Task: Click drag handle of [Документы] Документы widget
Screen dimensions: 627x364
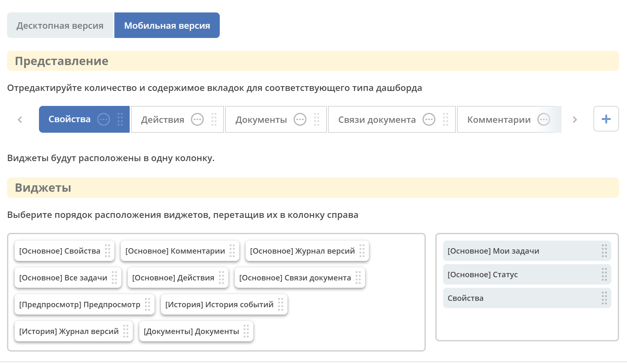Action: [x=246, y=331]
